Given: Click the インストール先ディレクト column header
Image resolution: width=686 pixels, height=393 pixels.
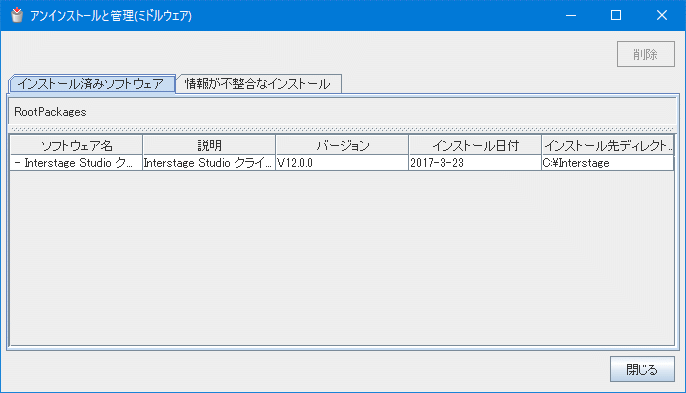Looking at the screenshot, I should 608,145.
